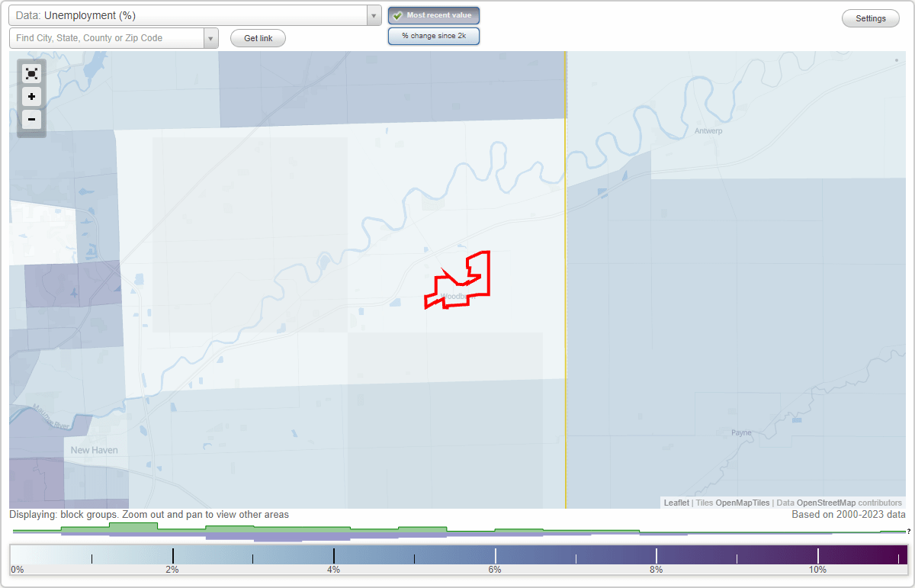Click the Payne map label
Screen dimensions: 915x588
pos(741,432)
